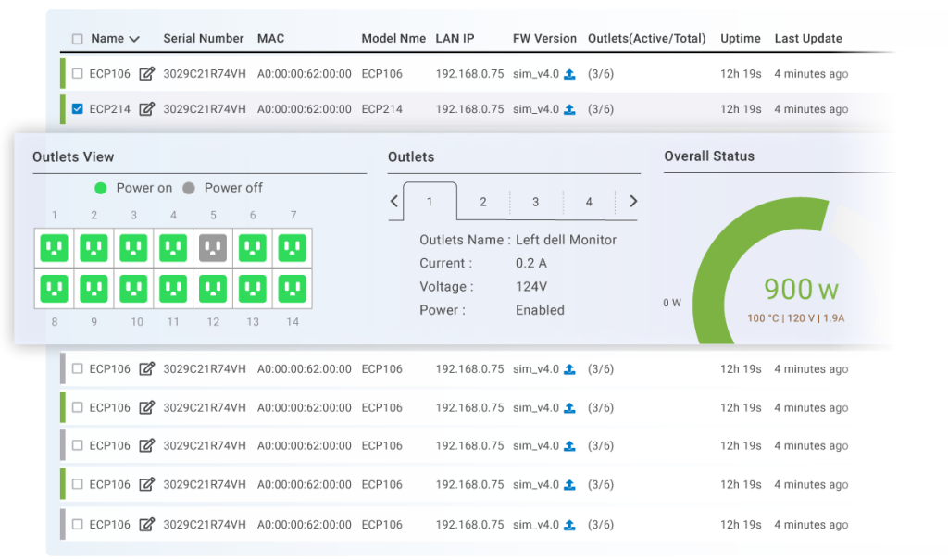Switch to outlet tab 2
The height and width of the screenshot is (560, 948).
[x=482, y=201]
